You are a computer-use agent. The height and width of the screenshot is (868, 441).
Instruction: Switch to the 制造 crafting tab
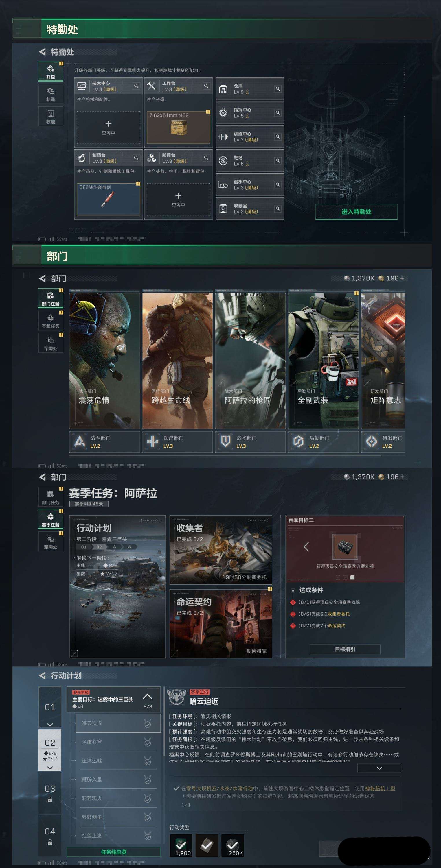(51, 94)
